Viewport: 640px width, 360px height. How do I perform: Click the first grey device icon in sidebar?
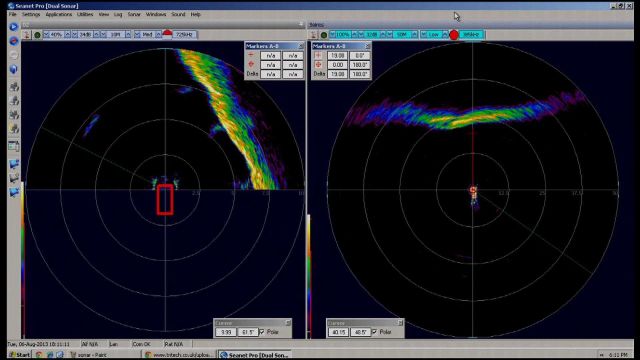[14, 87]
